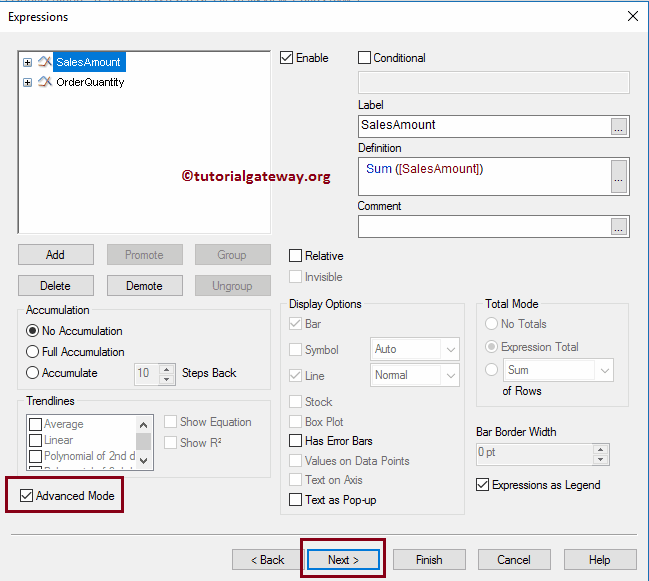Click the Group button
Screen dimensions: 649x581
pyautogui.click(x=233, y=254)
